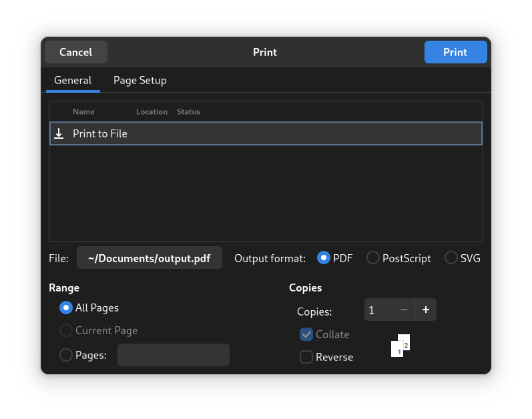Screen dimensions: 532x419
Task: Open the General tab
Action: click(73, 80)
